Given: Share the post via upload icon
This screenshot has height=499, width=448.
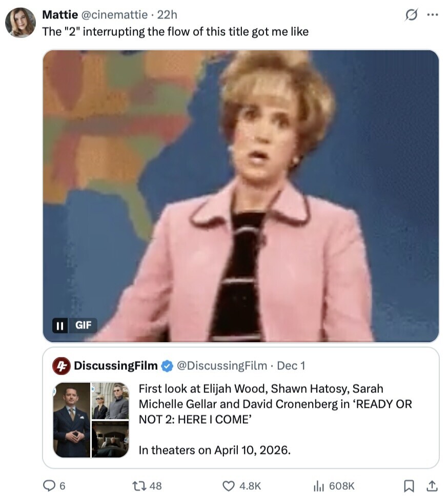Looking at the screenshot, I should point(432,486).
